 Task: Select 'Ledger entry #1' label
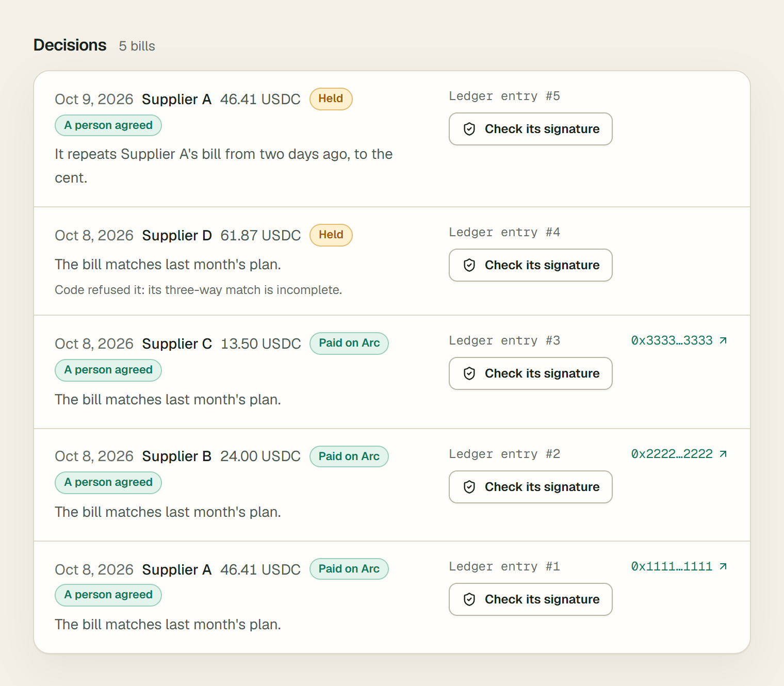click(x=504, y=567)
